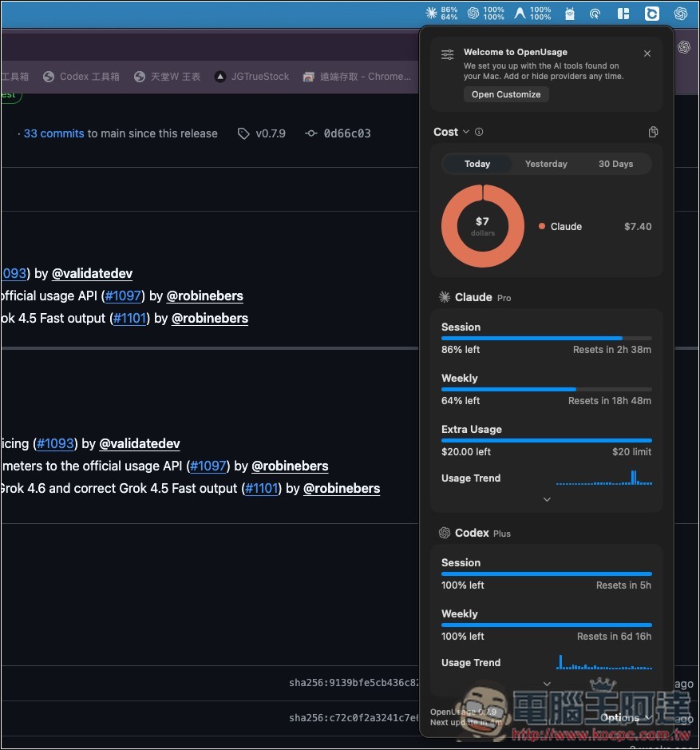Click the Claude orange legend dot
700x750 pixels.
542,226
